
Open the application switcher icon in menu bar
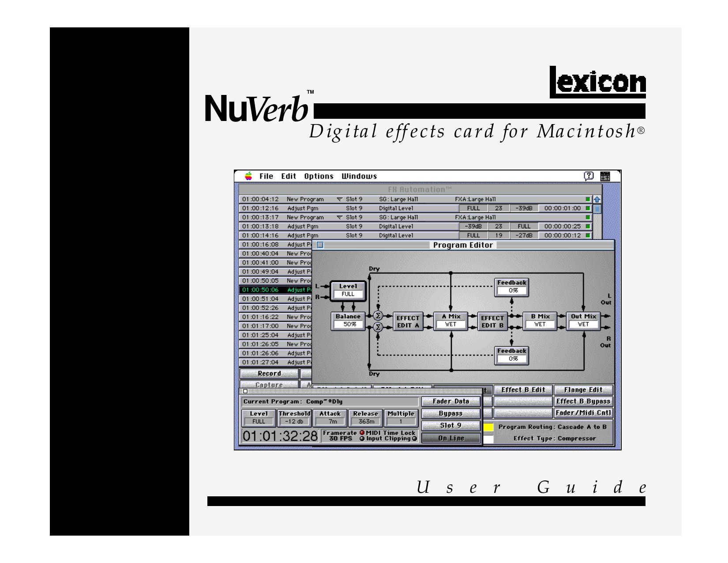point(605,176)
